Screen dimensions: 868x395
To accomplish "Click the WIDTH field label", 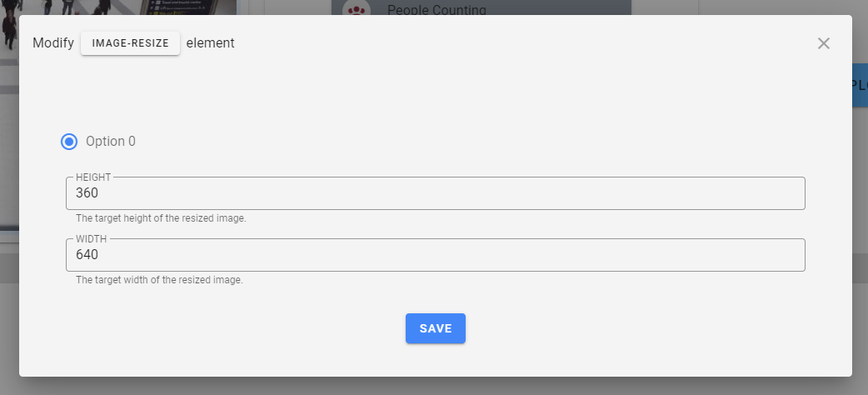I will [x=92, y=239].
